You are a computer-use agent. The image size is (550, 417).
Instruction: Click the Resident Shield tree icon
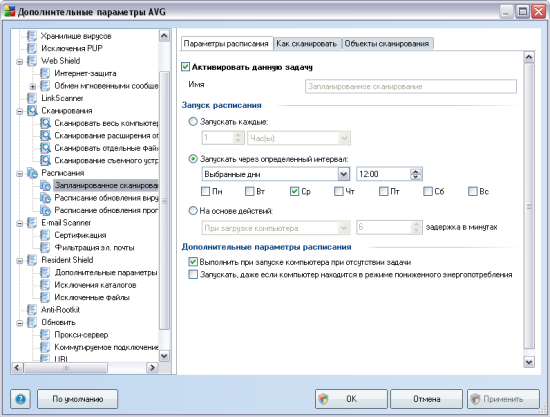tap(32, 260)
